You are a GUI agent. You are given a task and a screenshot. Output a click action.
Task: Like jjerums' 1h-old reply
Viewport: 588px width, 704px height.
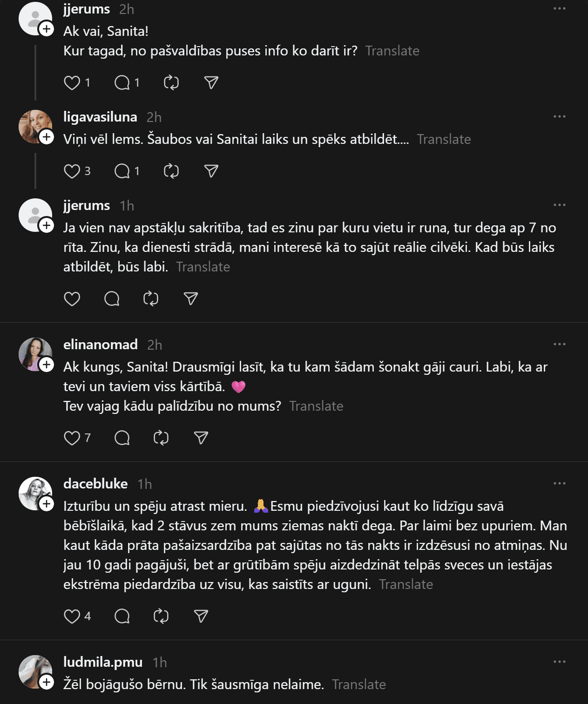(72, 299)
